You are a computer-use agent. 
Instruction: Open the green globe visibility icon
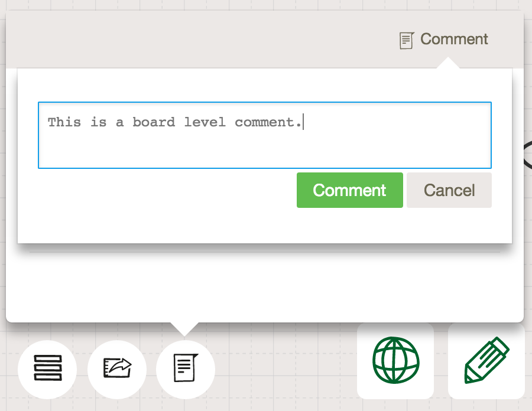(x=395, y=360)
